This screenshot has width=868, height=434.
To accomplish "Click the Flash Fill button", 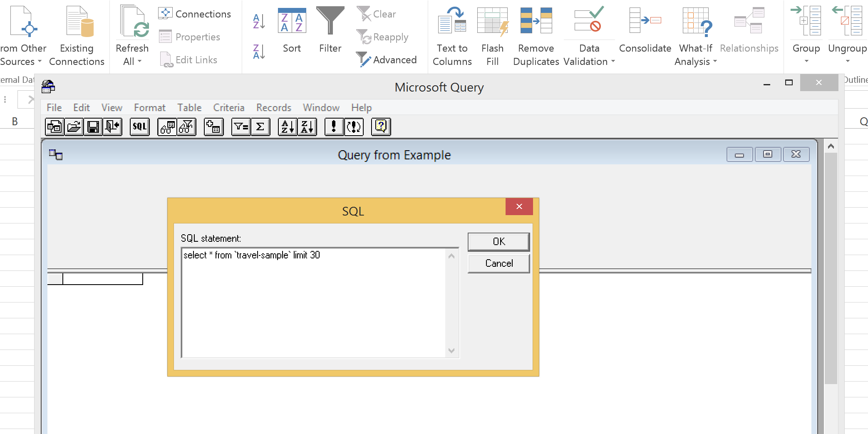I will (x=492, y=36).
